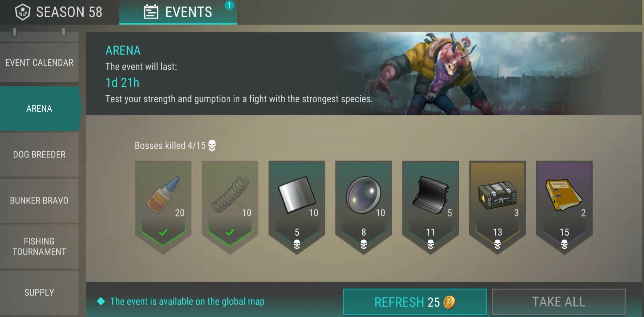The image size is (644, 317).
Task: Click Refresh 25 button
Action: click(415, 302)
